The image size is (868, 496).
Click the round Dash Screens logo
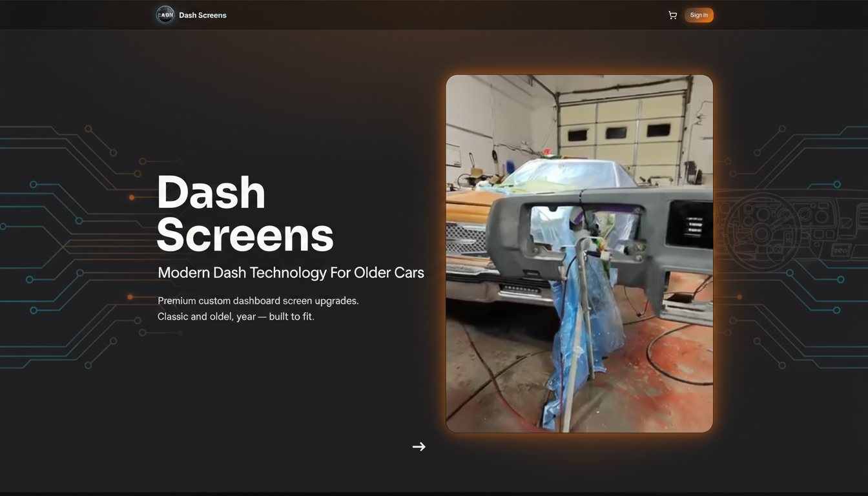point(165,15)
